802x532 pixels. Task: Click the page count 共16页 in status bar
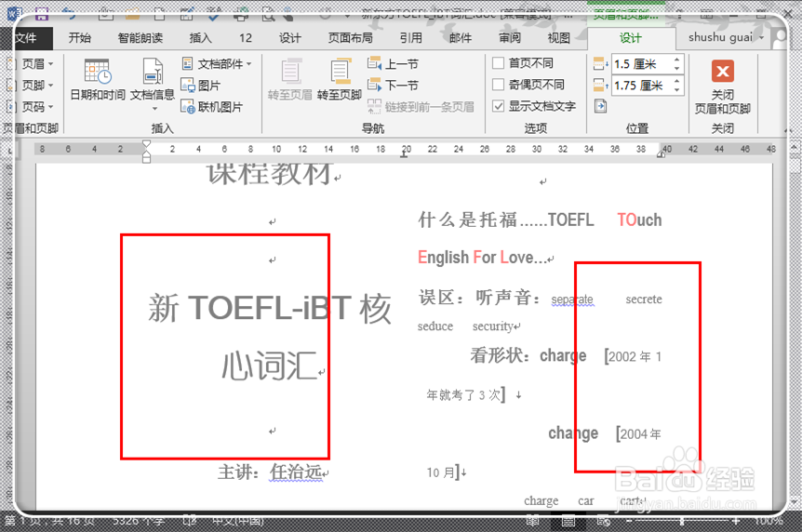74,521
